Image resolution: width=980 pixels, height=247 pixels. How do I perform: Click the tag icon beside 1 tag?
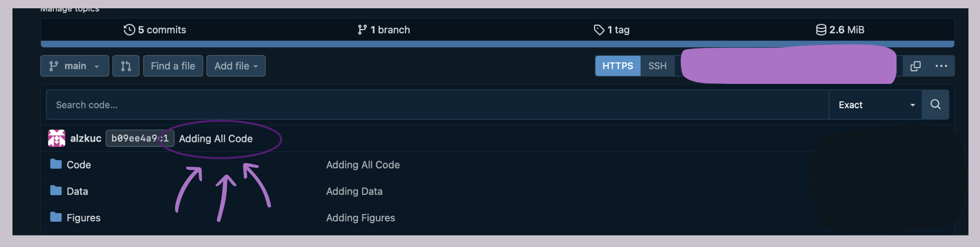tap(599, 30)
